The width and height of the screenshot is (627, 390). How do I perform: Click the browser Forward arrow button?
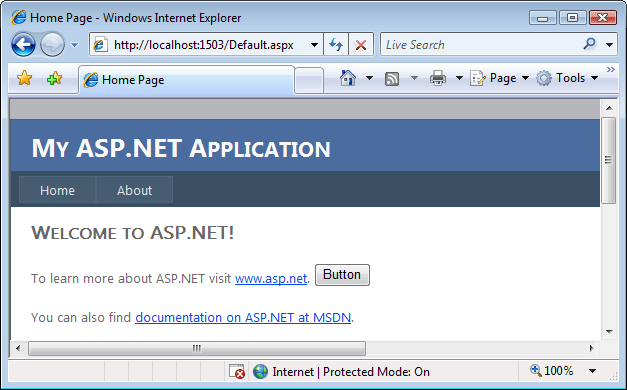[x=52, y=44]
